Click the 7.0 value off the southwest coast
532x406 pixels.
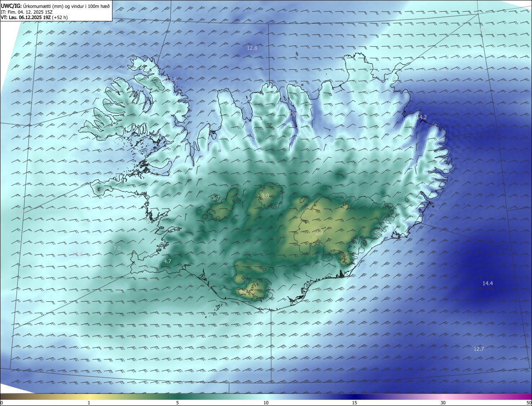point(117,249)
